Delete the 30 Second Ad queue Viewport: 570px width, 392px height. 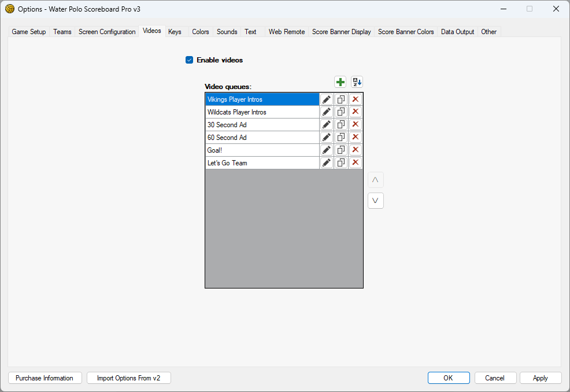click(356, 125)
